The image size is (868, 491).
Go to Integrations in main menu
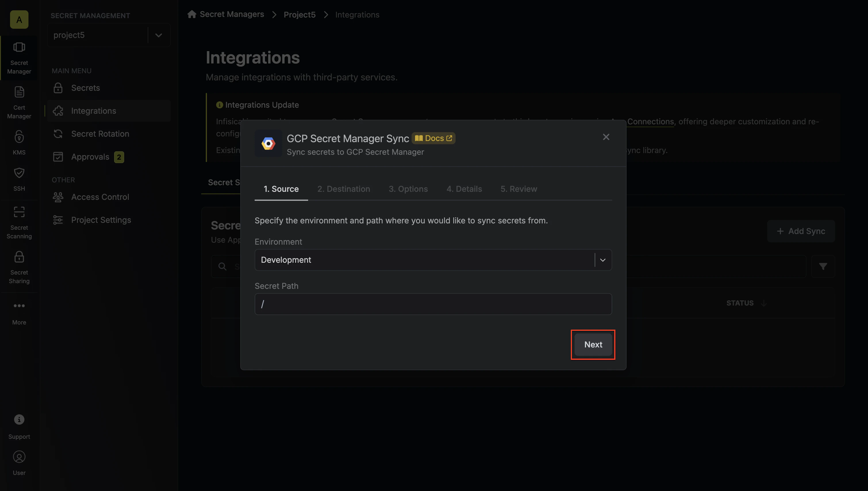point(109,111)
